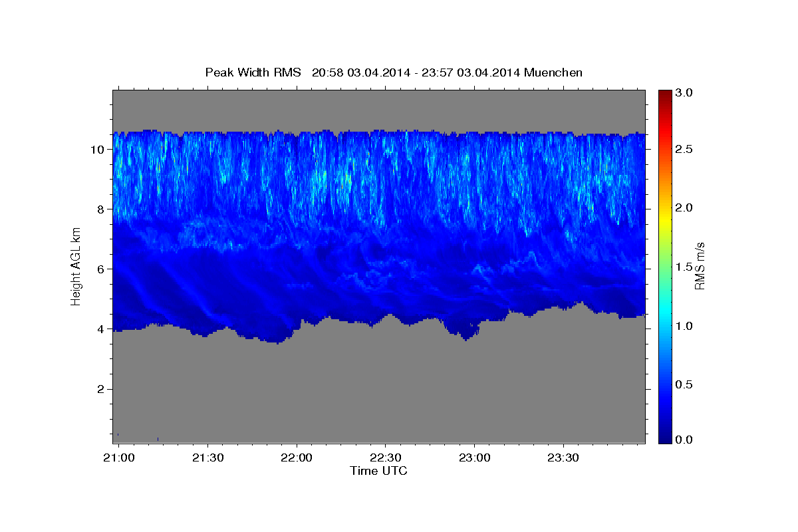
Task: Click the 'Time UTC' axis title
Action: tap(378, 471)
